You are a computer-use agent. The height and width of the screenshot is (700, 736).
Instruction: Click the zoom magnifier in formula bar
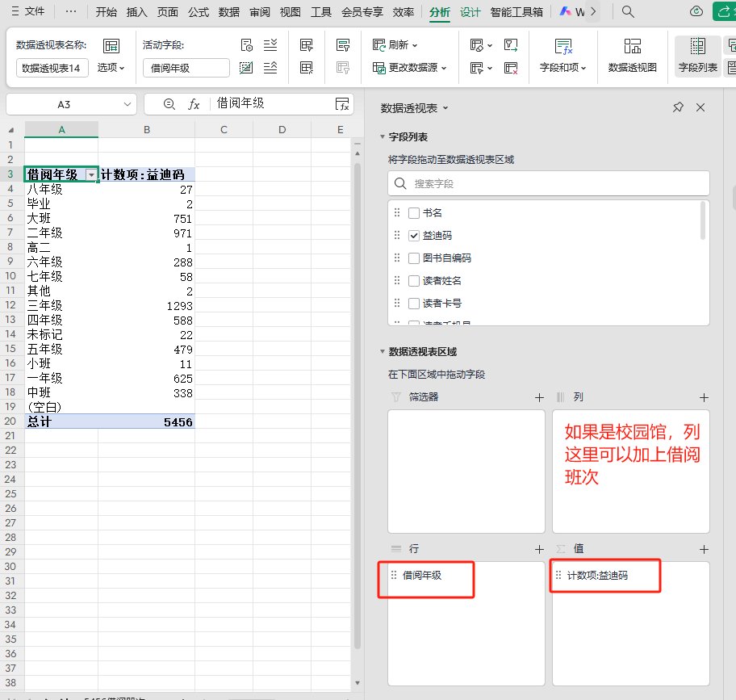pos(169,103)
